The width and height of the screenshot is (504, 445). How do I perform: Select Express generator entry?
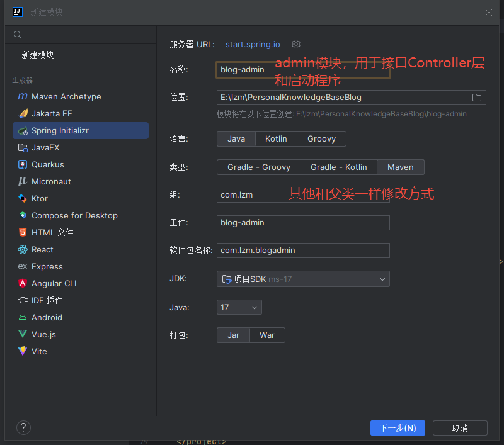pyautogui.click(x=81, y=267)
